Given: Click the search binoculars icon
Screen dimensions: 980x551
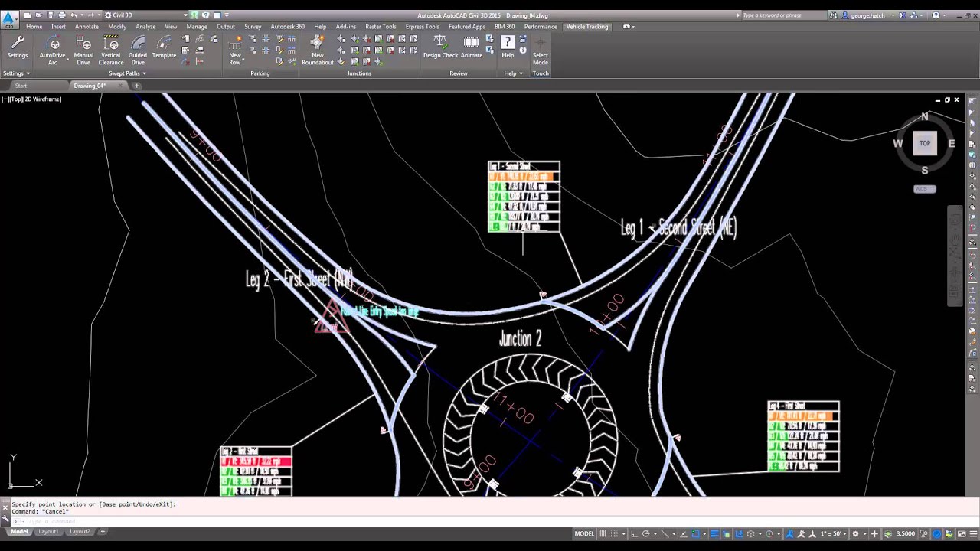Looking at the screenshot, I should (833, 15).
